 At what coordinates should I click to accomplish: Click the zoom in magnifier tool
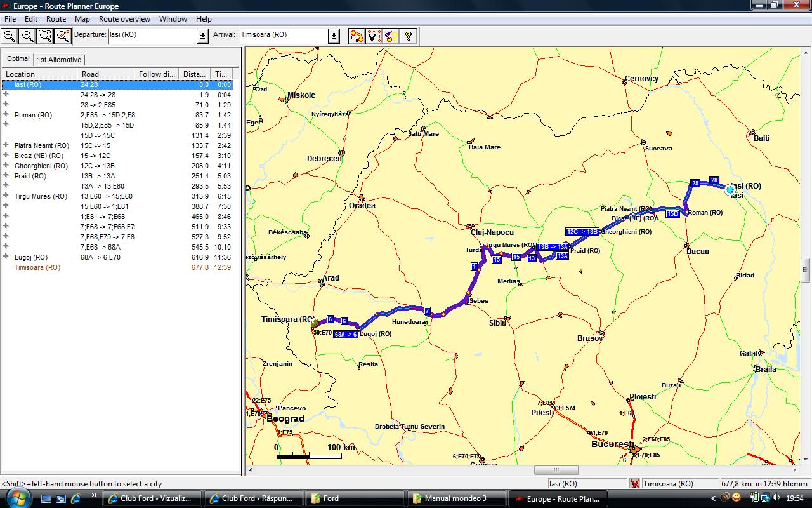(x=10, y=36)
